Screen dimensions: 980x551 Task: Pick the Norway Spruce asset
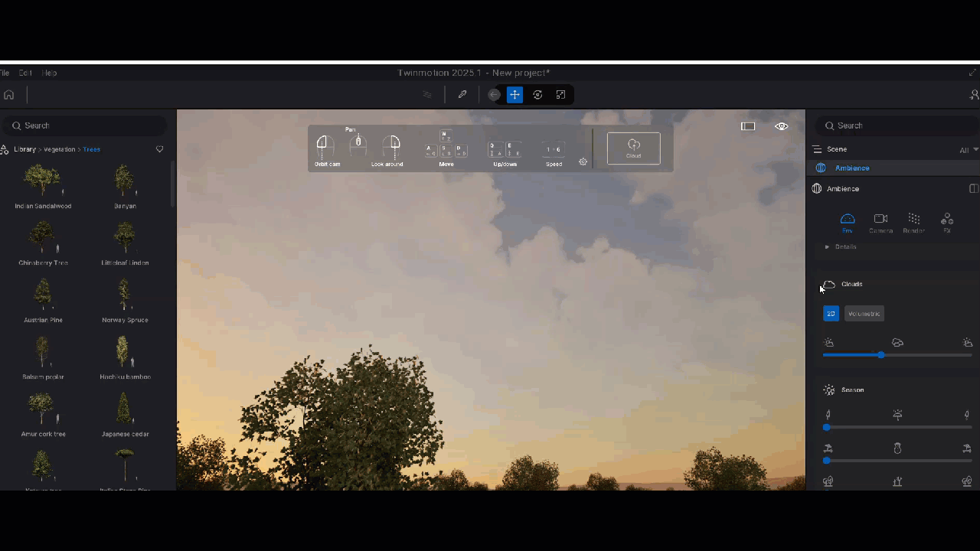[x=125, y=295]
